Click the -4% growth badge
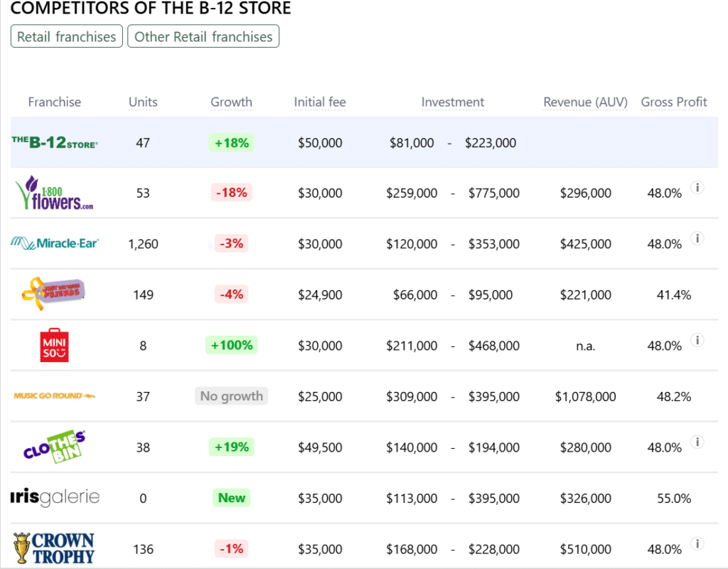728x569 pixels. tap(231, 294)
